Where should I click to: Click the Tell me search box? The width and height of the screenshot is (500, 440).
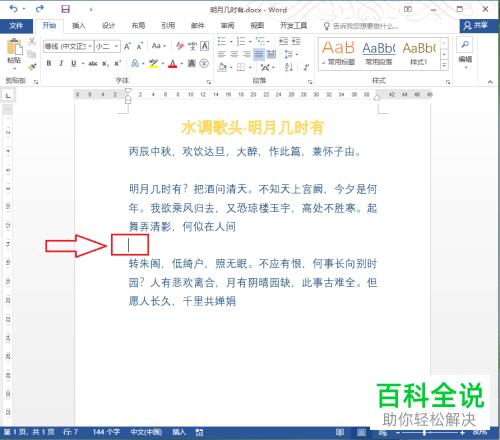(x=361, y=26)
